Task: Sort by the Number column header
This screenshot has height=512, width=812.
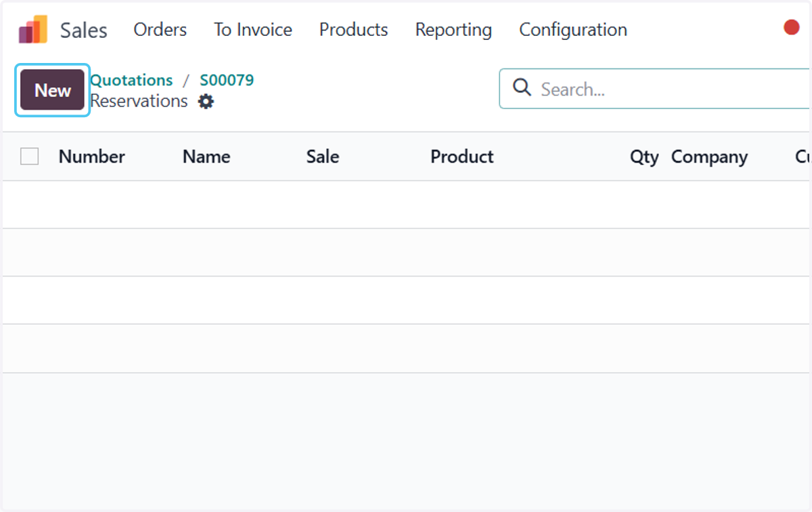Action: click(92, 156)
